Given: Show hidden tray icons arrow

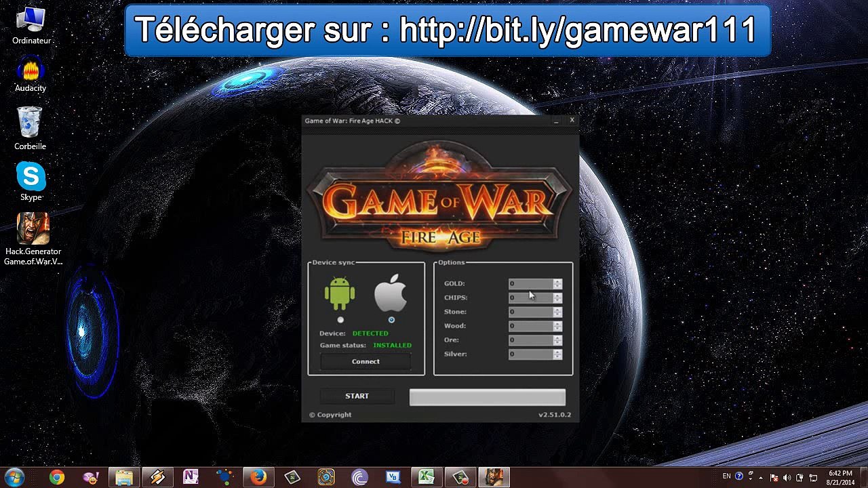Looking at the screenshot, I should [x=761, y=477].
